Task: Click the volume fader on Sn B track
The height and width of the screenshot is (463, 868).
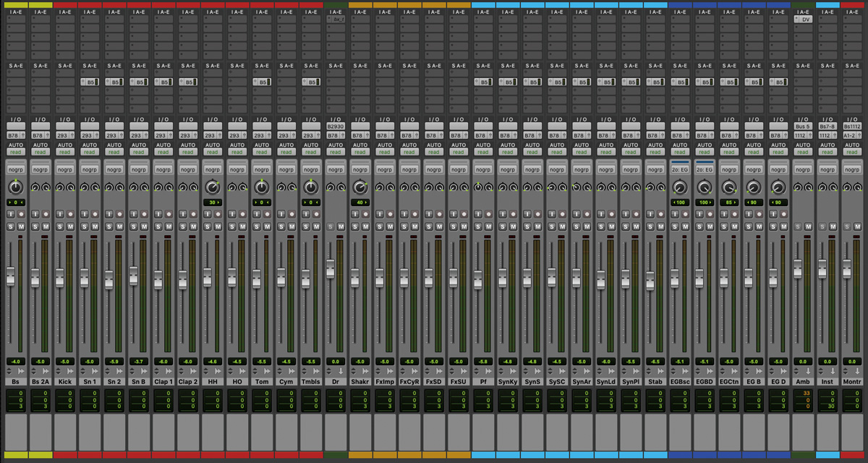Action: (134, 276)
